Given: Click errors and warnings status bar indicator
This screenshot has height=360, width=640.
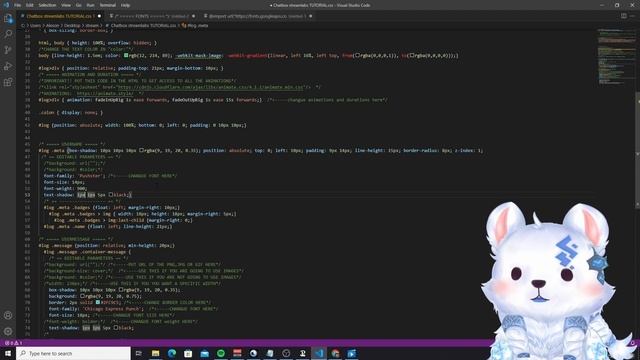Looking at the screenshot, I should [13, 343].
